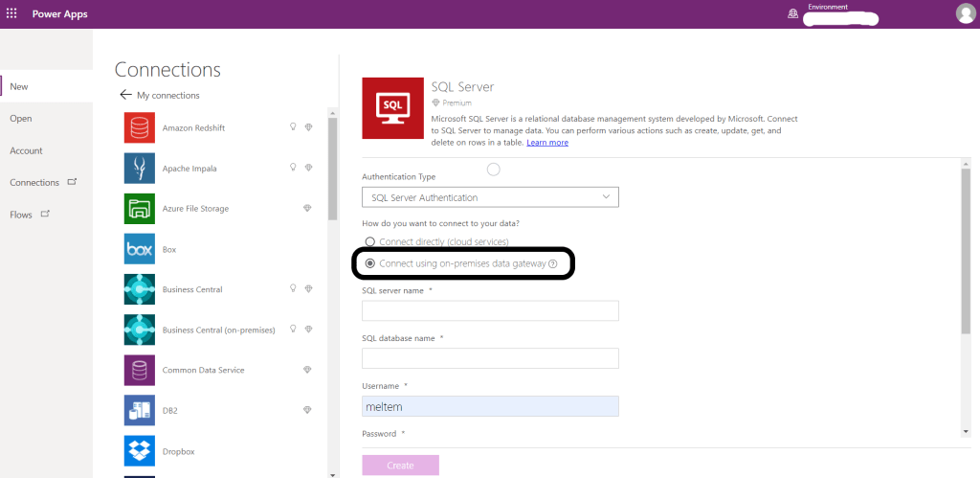This screenshot has width=980, height=478.
Task: Click the SQL server name field
Action: click(x=490, y=311)
